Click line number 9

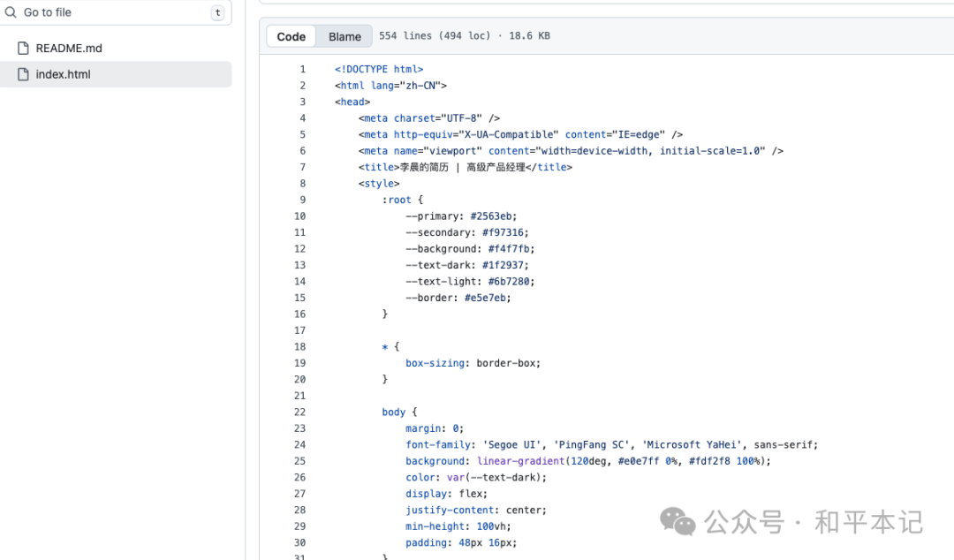tap(302, 200)
